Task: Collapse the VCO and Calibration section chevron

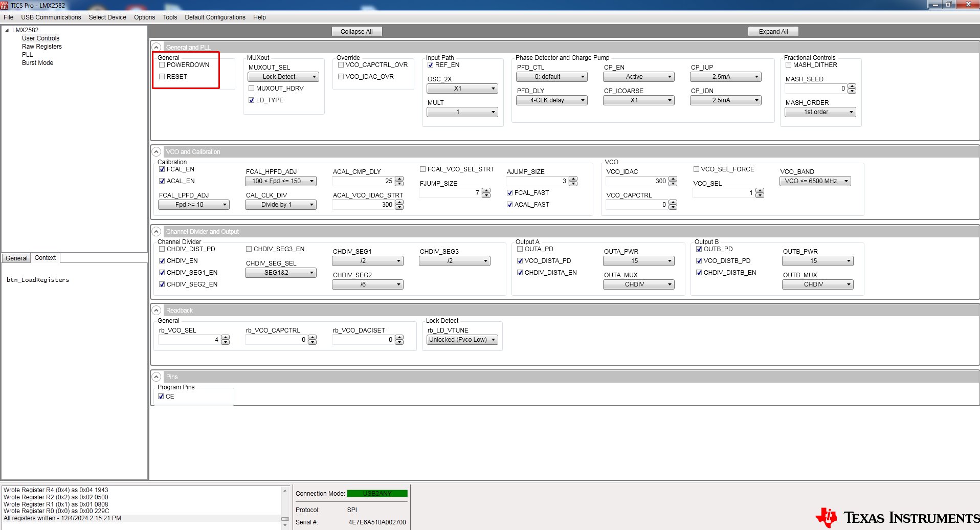Action: (x=157, y=151)
